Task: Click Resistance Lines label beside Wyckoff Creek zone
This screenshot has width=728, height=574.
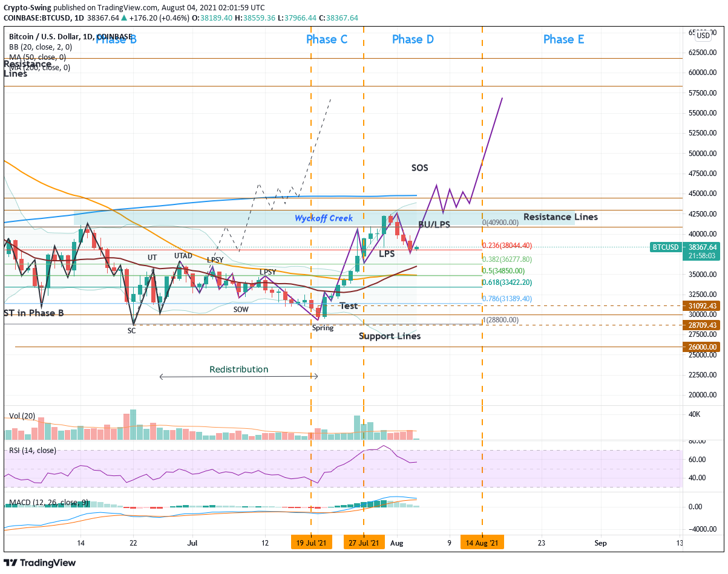Action: click(560, 217)
